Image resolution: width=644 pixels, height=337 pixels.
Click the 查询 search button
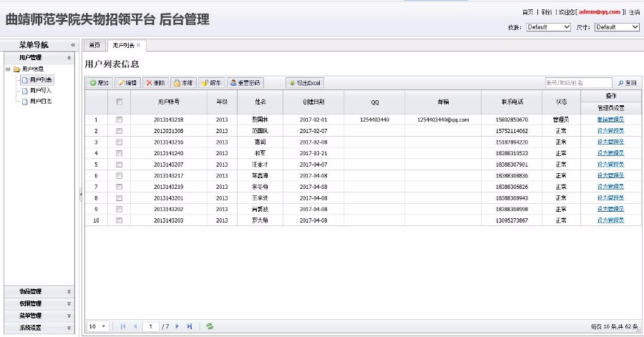(x=627, y=83)
